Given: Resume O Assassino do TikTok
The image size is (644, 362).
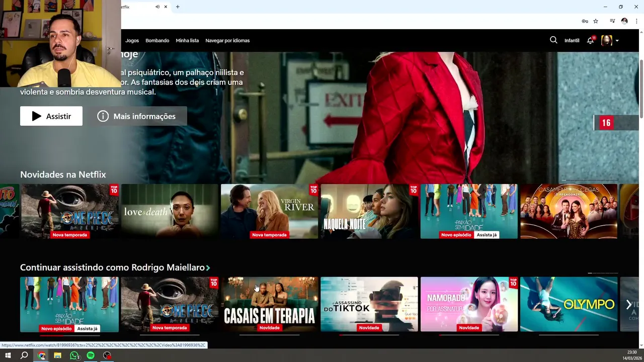Looking at the screenshot, I should click(369, 304).
